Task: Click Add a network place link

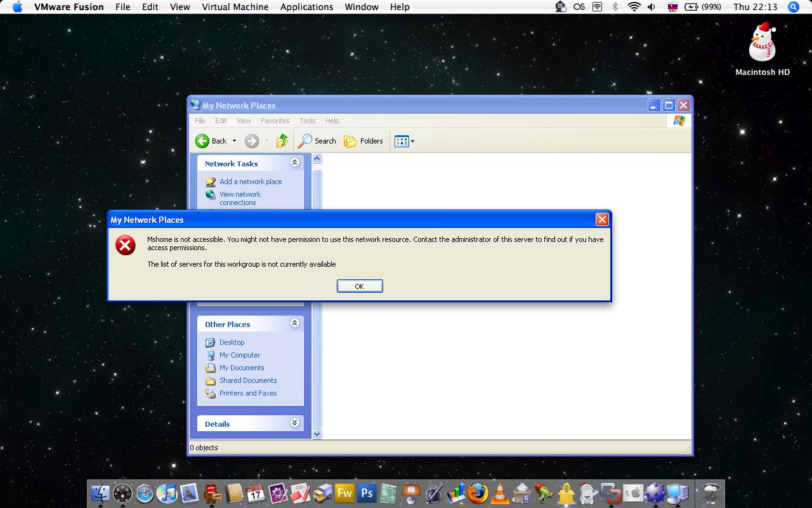Action: (251, 182)
